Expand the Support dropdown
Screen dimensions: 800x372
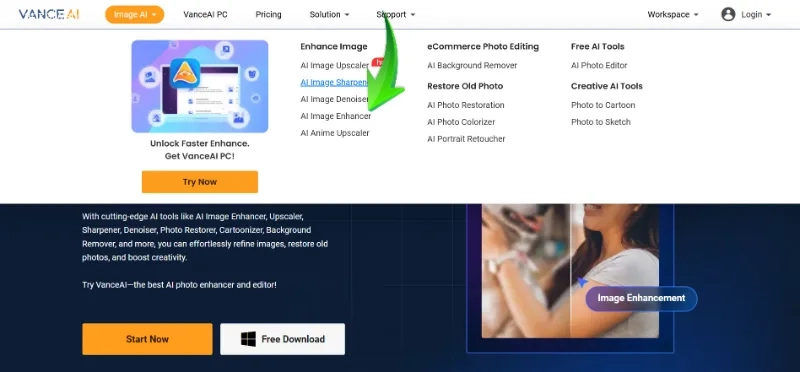click(395, 14)
